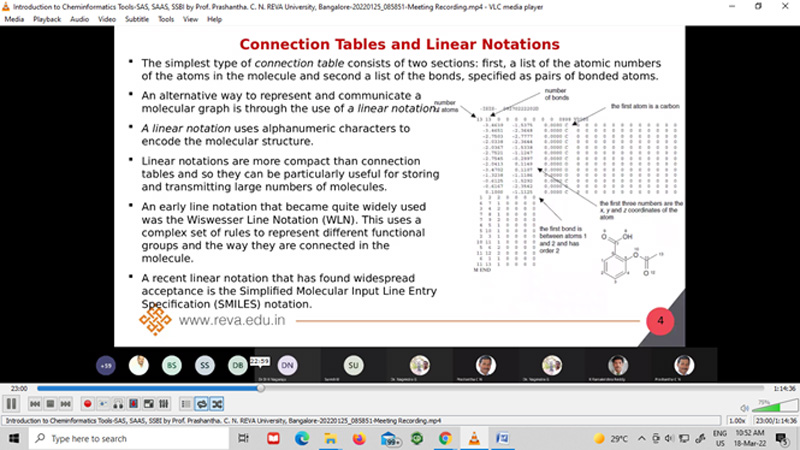Open the Word app on taskbar
The height and width of the screenshot is (450, 800).
pos(502,438)
